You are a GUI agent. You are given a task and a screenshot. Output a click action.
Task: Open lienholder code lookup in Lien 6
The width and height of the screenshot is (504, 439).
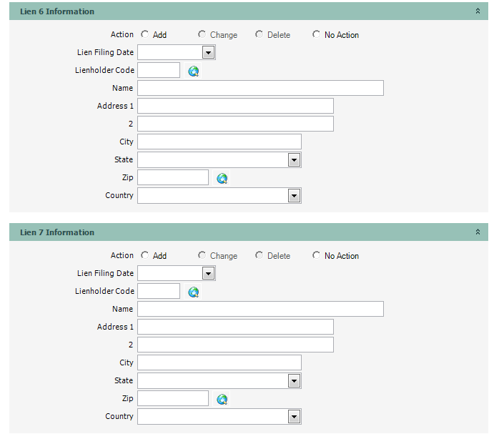(x=193, y=71)
